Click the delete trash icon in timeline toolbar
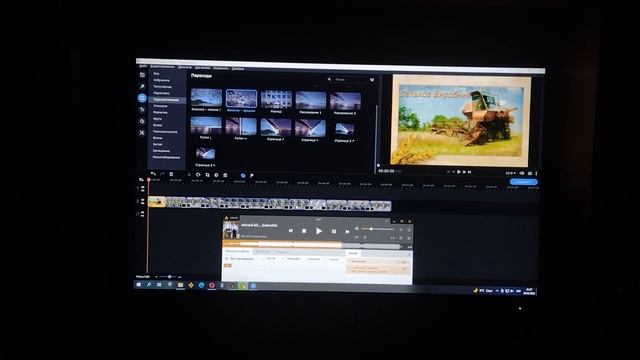 tap(171, 174)
